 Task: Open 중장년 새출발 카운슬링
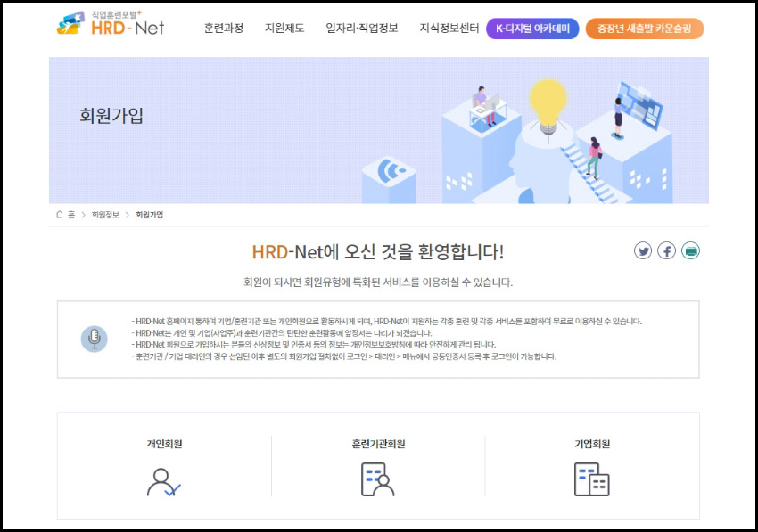coord(645,29)
